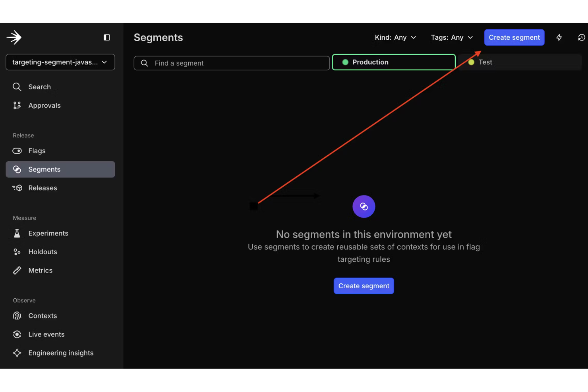
Task: Open Search in the sidebar
Action: click(60, 87)
